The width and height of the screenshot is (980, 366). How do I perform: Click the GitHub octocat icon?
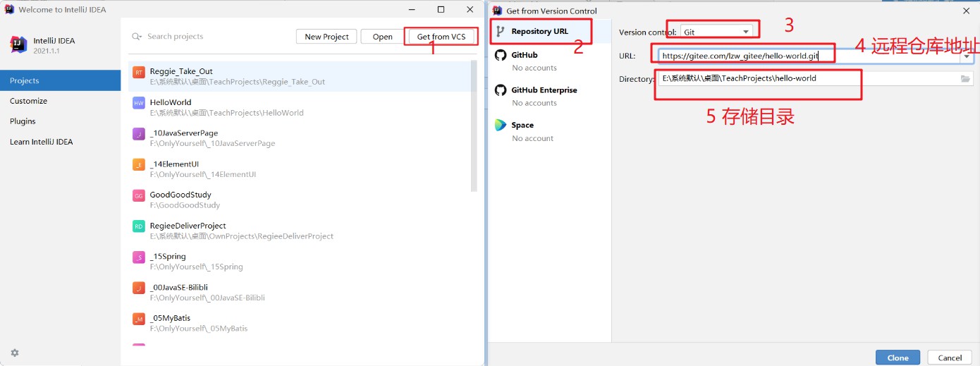[501, 55]
